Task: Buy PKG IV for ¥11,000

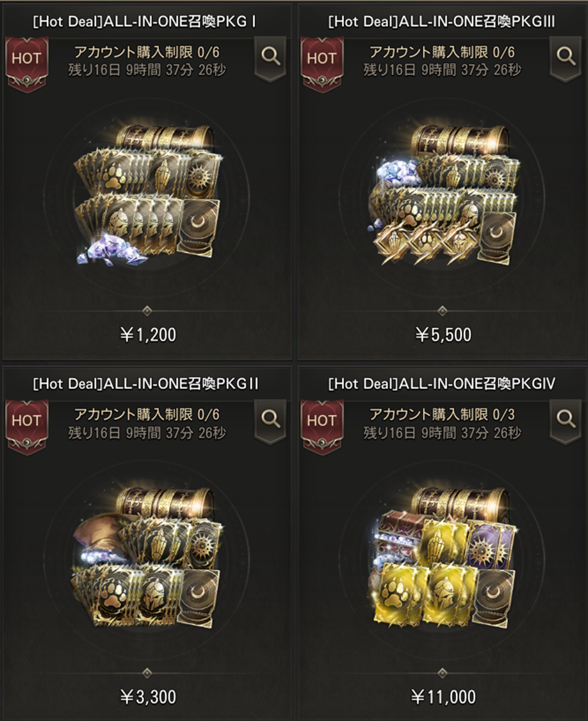Action: coord(443,697)
